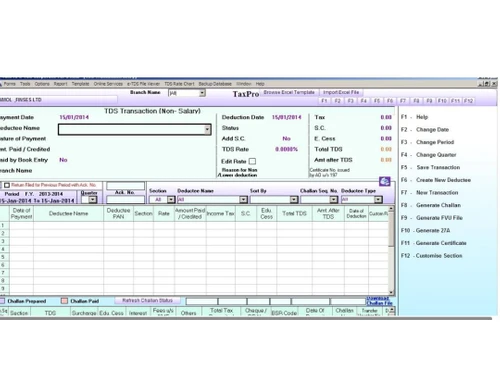Click Import Excel File button
Viewport: 500px width, 375px height.
coord(341,92)
